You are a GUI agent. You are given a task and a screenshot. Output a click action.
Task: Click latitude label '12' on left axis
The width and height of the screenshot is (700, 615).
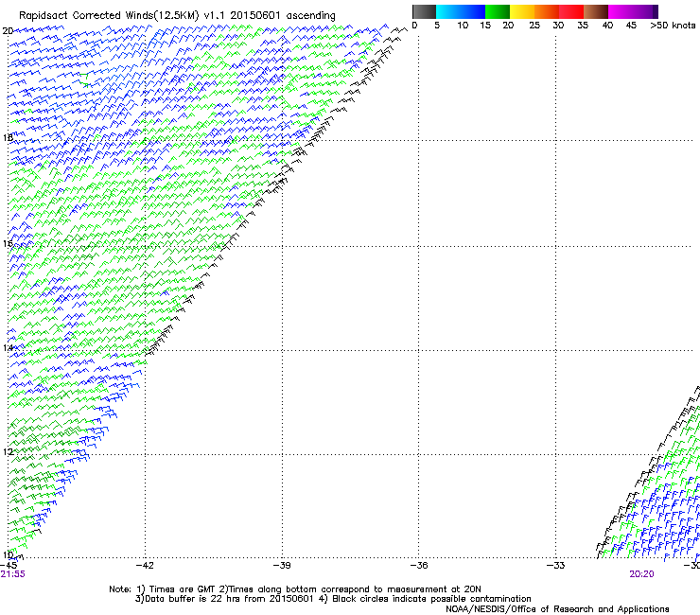(x=8, y=452)
